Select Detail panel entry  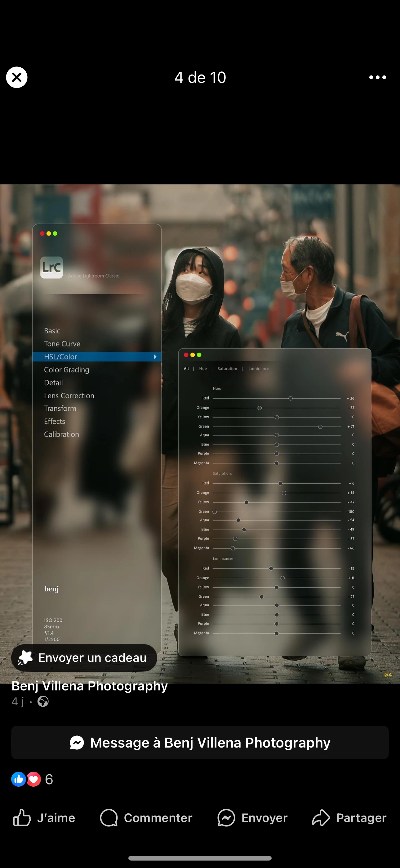(x=54, y=383)
